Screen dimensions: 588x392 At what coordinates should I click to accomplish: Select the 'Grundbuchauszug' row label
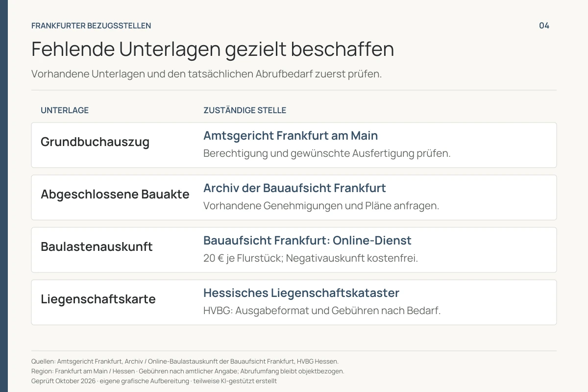(95, 142)
